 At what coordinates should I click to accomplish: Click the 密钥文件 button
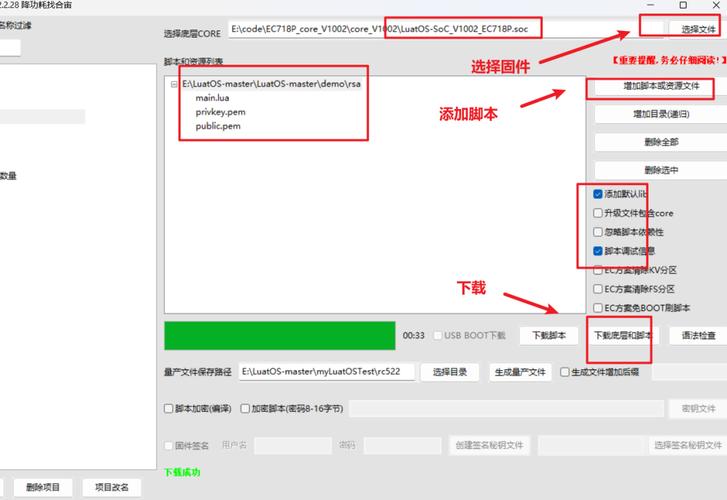click(x=698, y=409)
